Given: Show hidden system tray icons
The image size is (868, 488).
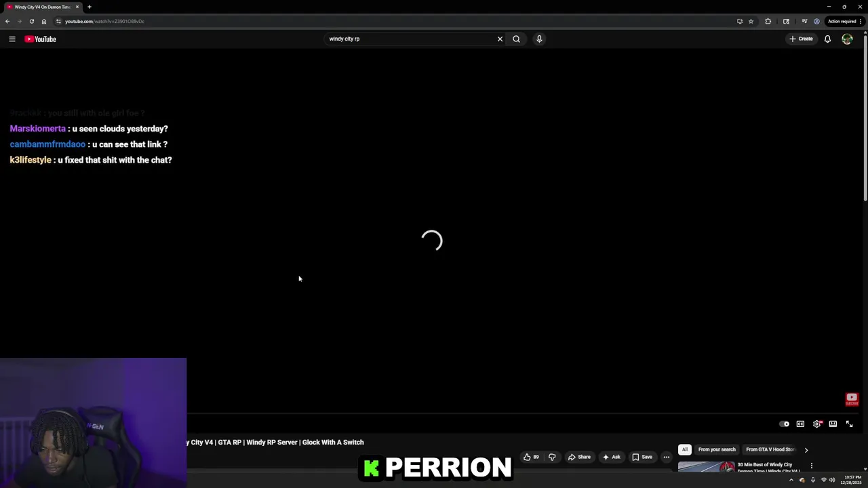Looking at the screenshot, I should pyautogui.click(x=791, y=480).
